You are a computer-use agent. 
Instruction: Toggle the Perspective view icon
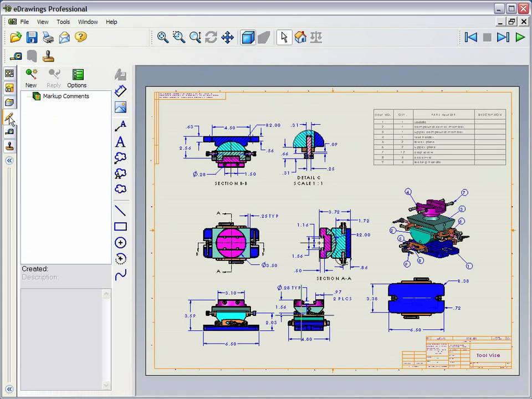click(264, 37)
